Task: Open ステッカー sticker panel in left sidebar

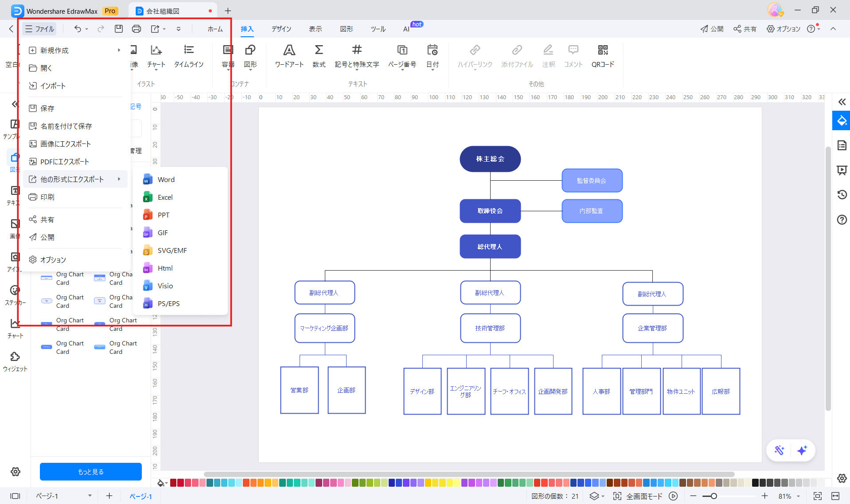Action: 15,295
